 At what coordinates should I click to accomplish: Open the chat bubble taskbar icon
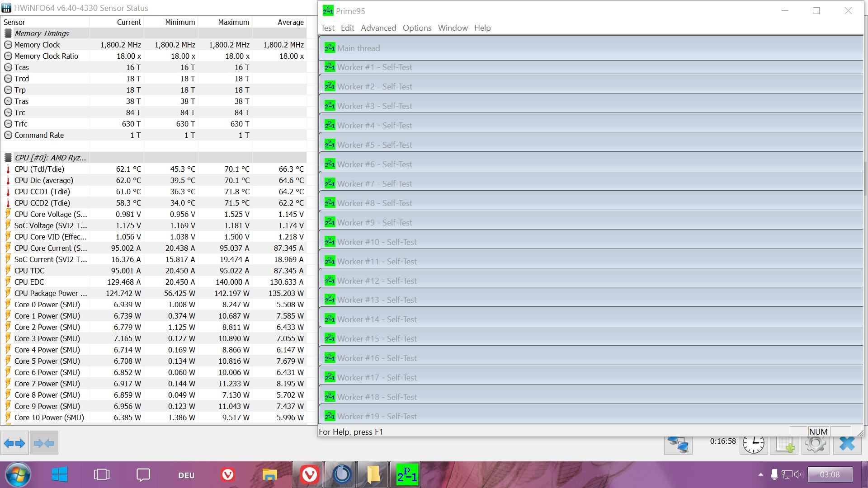click(x=143, y=475)
